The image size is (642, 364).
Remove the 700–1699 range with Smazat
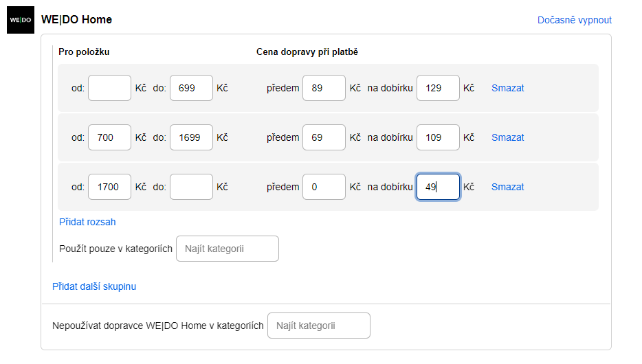507,137
